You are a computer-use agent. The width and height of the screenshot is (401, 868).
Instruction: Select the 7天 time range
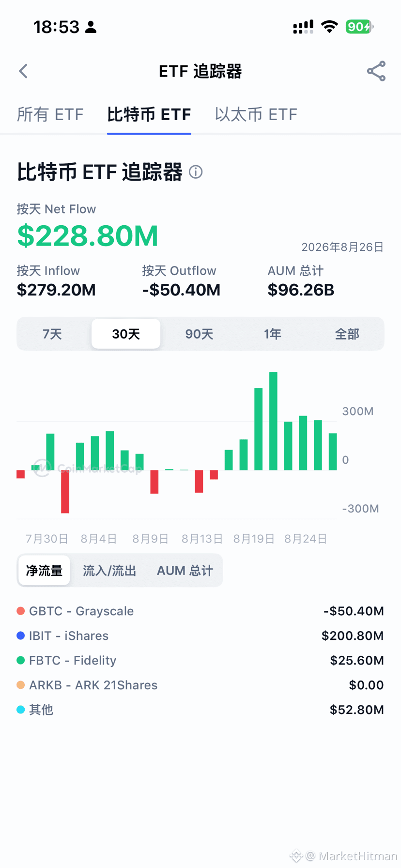(52, 334)
